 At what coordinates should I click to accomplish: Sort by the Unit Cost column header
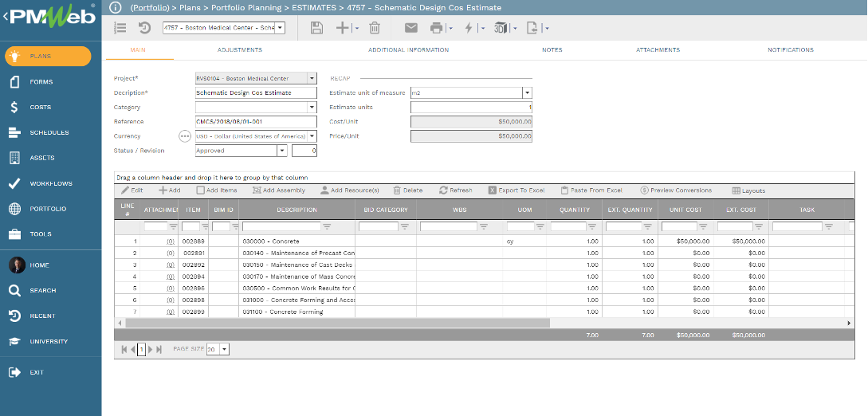click(x=685, y=210)
